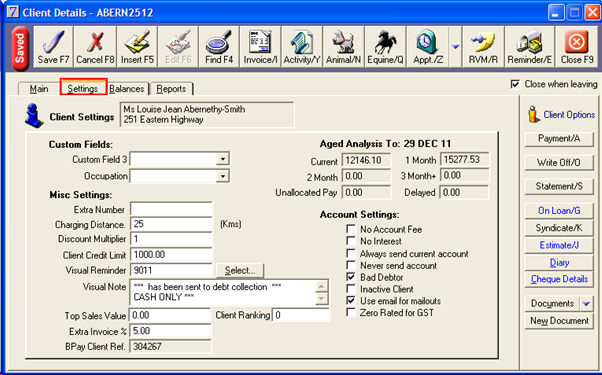The width and height of the screenshot is (602, 375).
Task: Select the Settings tab
Action: point(83,88)
